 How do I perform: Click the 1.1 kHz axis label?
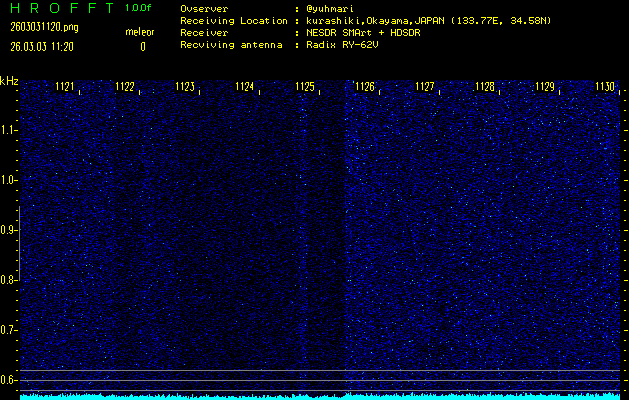pos(7,130)
